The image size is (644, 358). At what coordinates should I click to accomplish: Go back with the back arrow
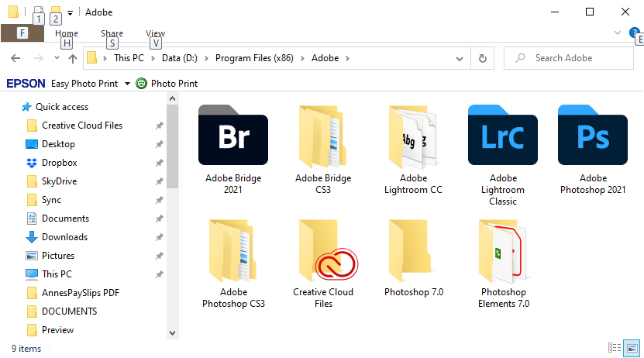[15, 58]
